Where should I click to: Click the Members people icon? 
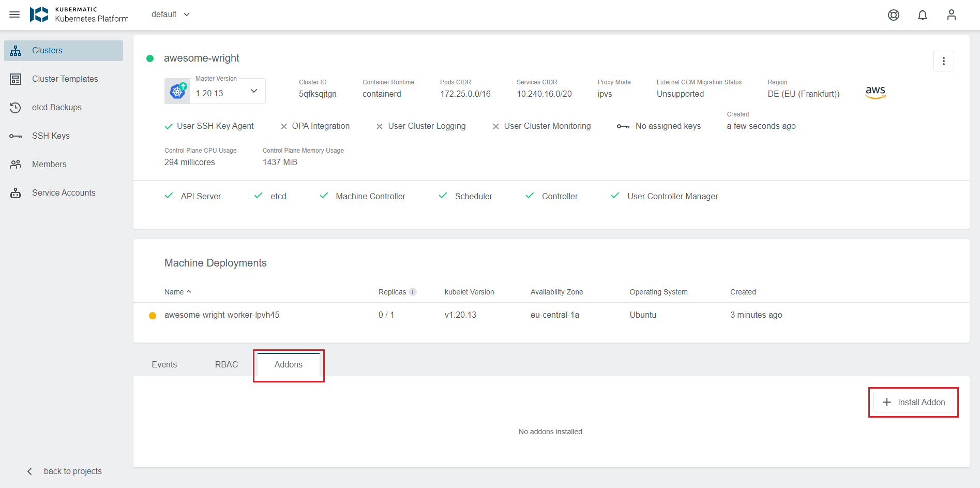16,165
